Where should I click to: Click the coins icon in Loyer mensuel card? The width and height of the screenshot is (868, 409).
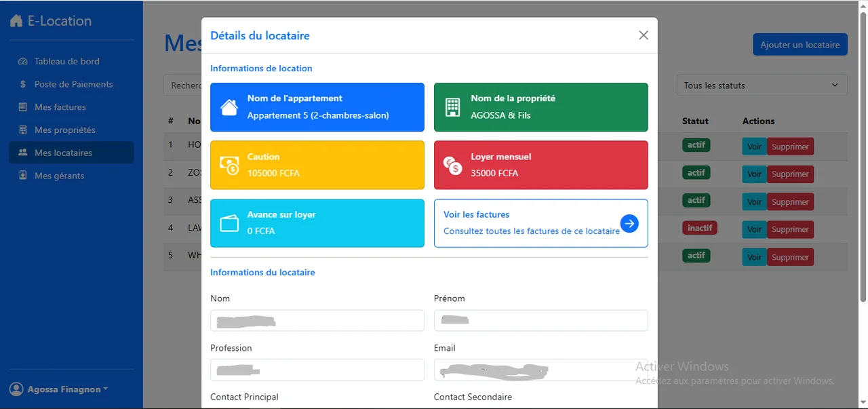point(452,165)
